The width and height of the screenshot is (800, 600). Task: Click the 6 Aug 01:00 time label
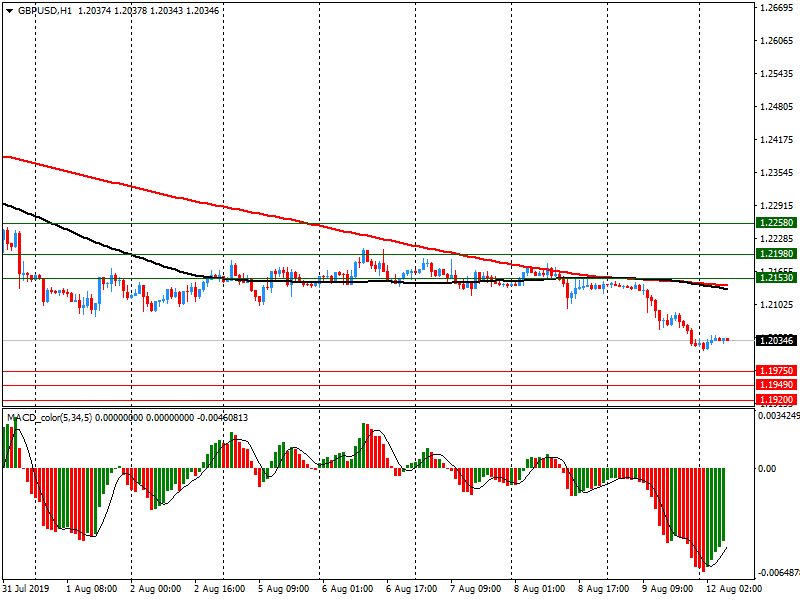coord(347,589)
